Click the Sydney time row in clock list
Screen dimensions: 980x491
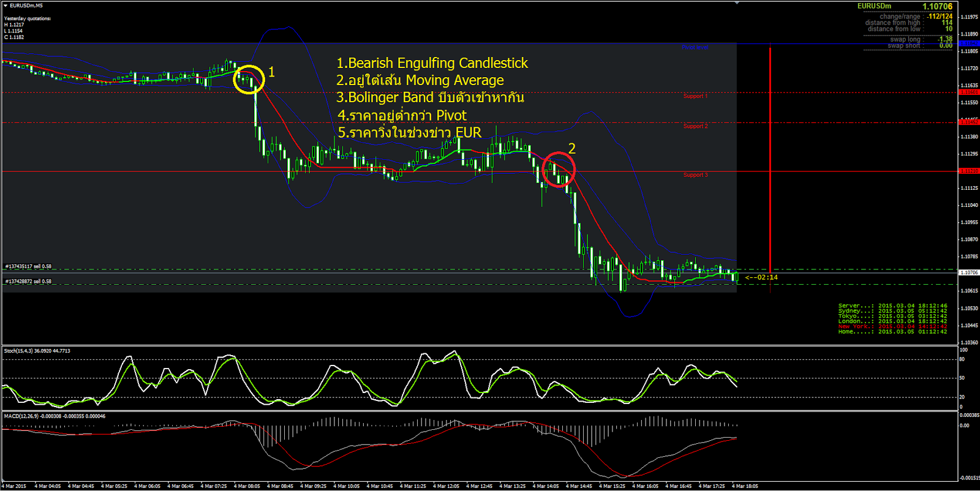pyautogui.click(x=892, y=310)
